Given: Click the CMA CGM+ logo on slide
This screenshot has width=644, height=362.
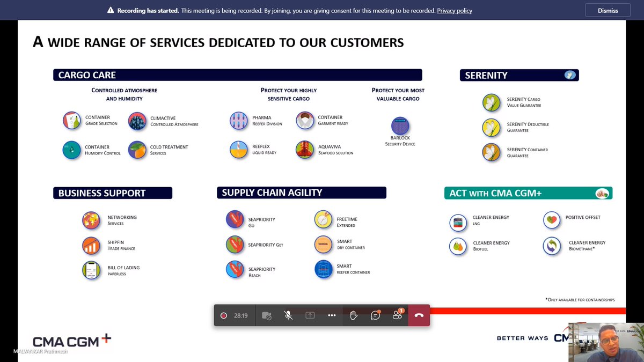Looking at the screenshot, I should 72,341.
